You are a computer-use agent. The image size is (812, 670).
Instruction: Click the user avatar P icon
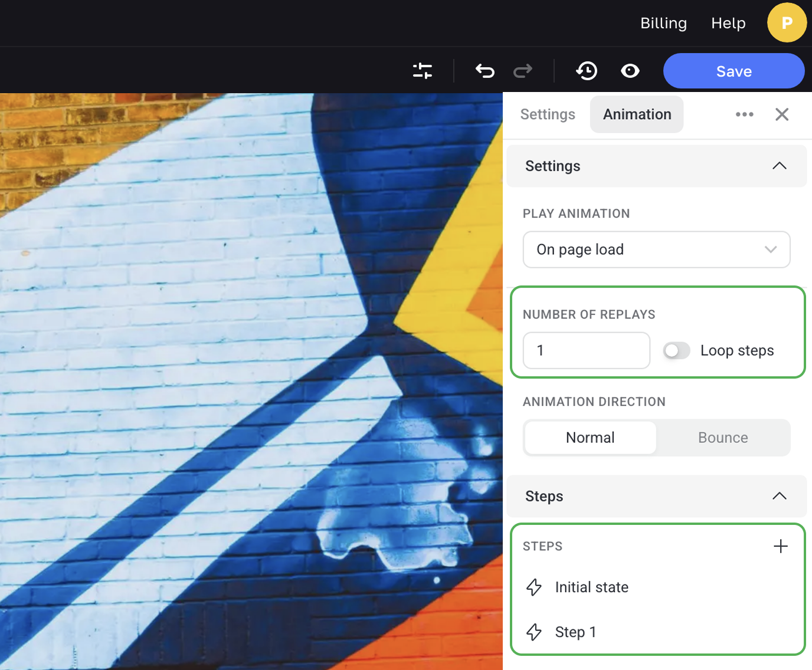(787, 23)
